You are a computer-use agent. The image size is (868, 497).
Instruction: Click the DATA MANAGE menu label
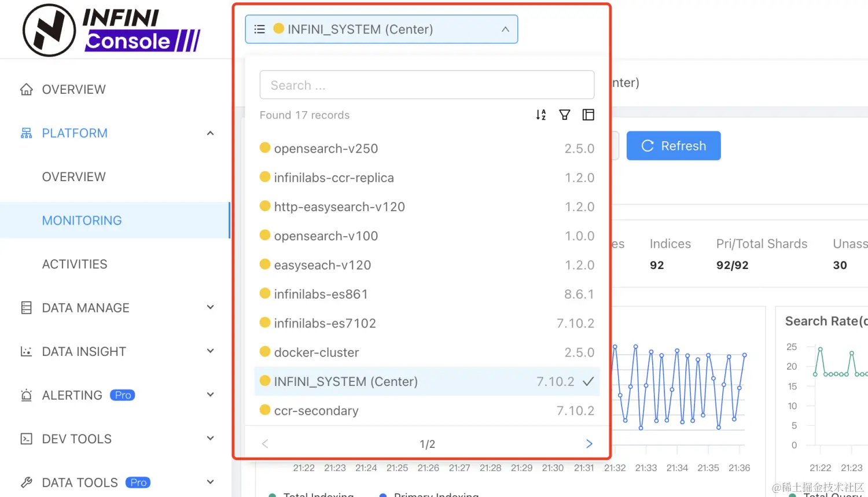[x=86, y=308]
